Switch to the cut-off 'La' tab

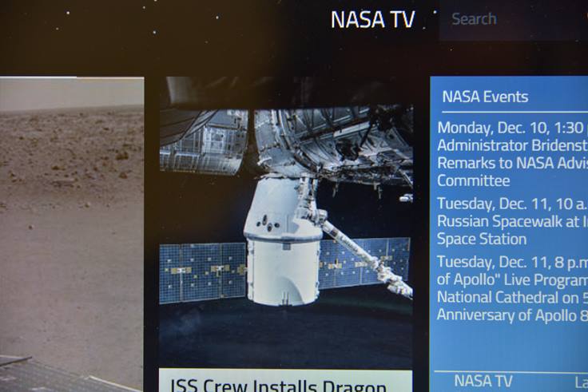tap(580, 382)
